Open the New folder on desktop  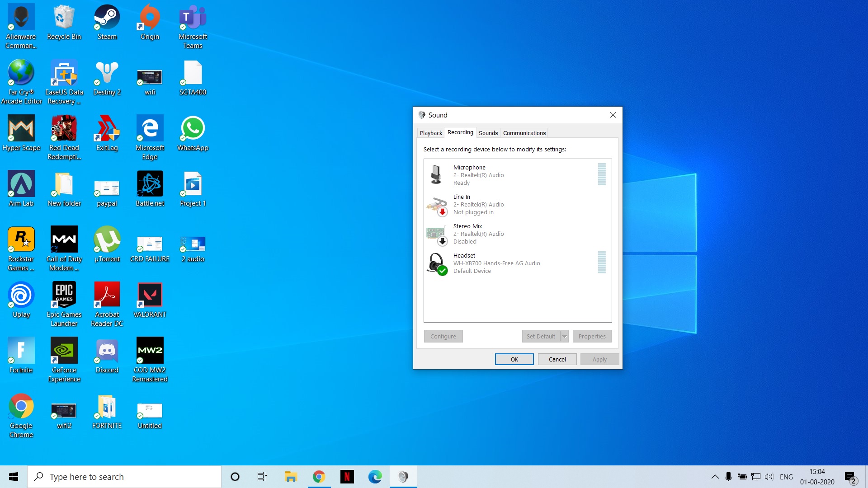tap(64, 189)
